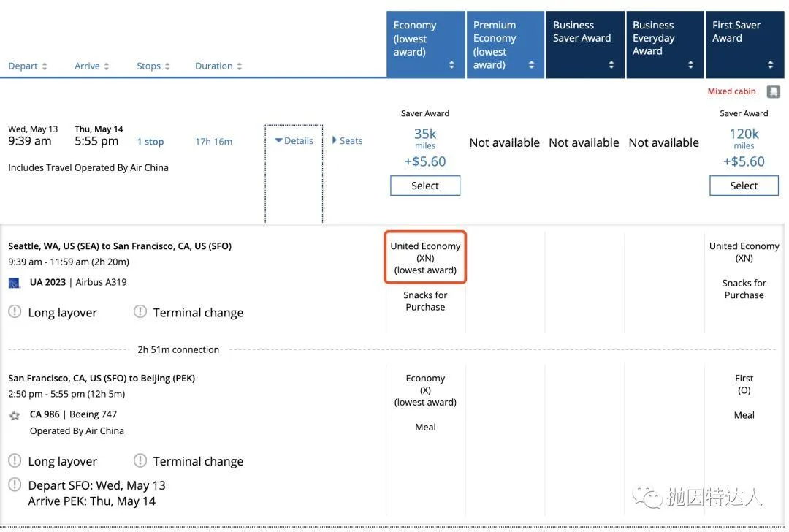Click the 'United Economy (XN) (lowest award)' fare class
The width and height of the screenshot is (789, 532).
(426, 258)
